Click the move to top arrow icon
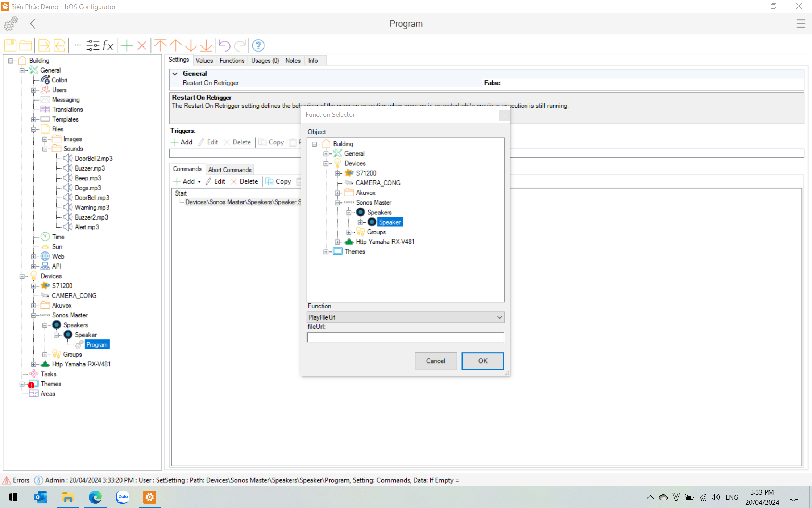 click(x=160, y=45)
